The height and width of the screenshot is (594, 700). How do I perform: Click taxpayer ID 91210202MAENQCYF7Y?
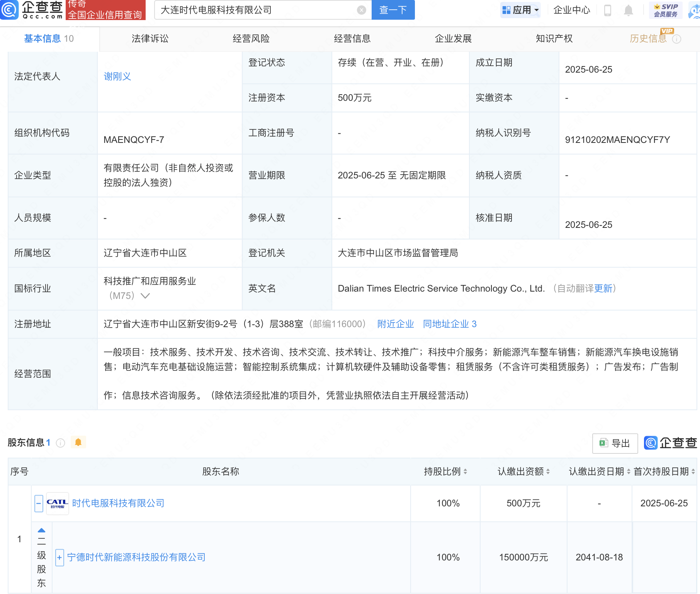pyautogui.click(x=617, y=140)
